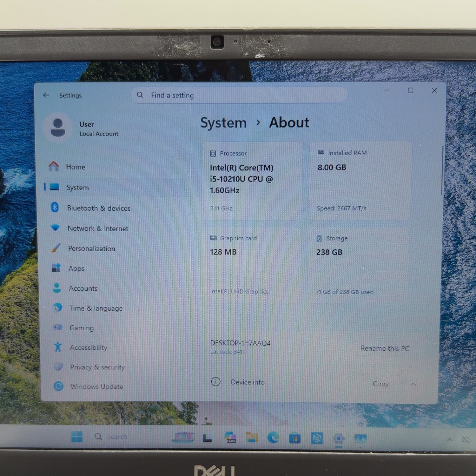Screen dimensions: 476x476
Task: Open File Explorer from the taskbar
Action: [252, 437]
